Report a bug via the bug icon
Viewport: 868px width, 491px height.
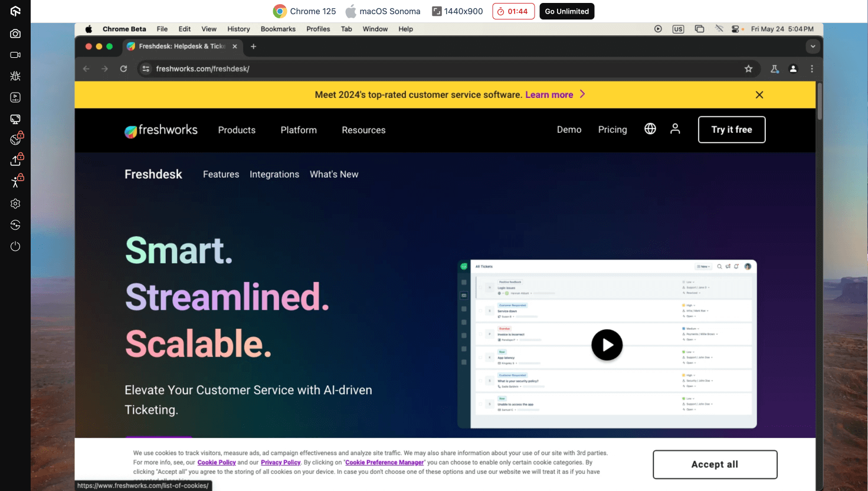(x=15, y=76)
